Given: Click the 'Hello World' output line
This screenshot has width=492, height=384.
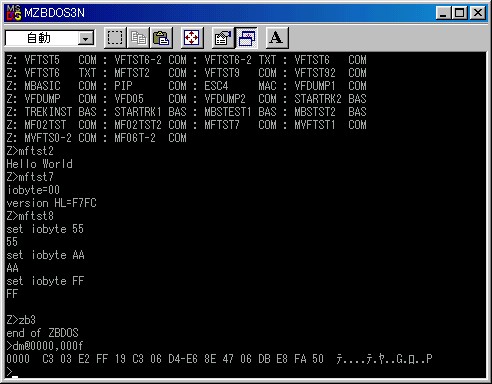Looking at the screenshot, I should click(39, 164).
